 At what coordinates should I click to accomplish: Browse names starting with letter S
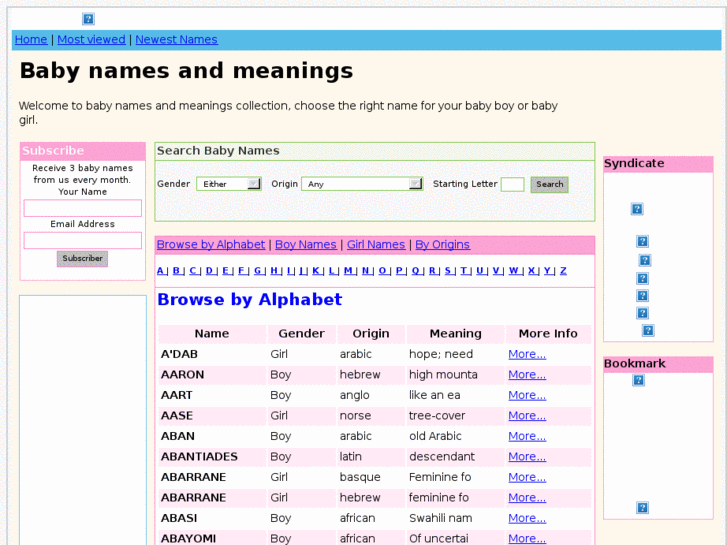click(448, 270)
